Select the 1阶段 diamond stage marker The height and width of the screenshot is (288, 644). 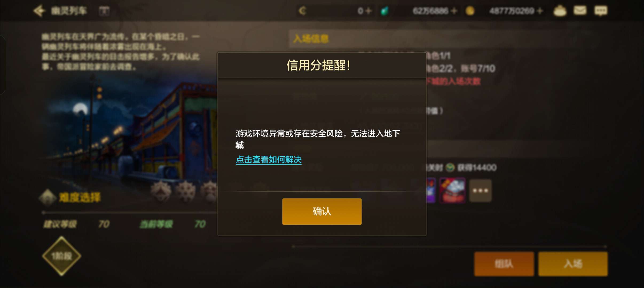tap(62, 256)
